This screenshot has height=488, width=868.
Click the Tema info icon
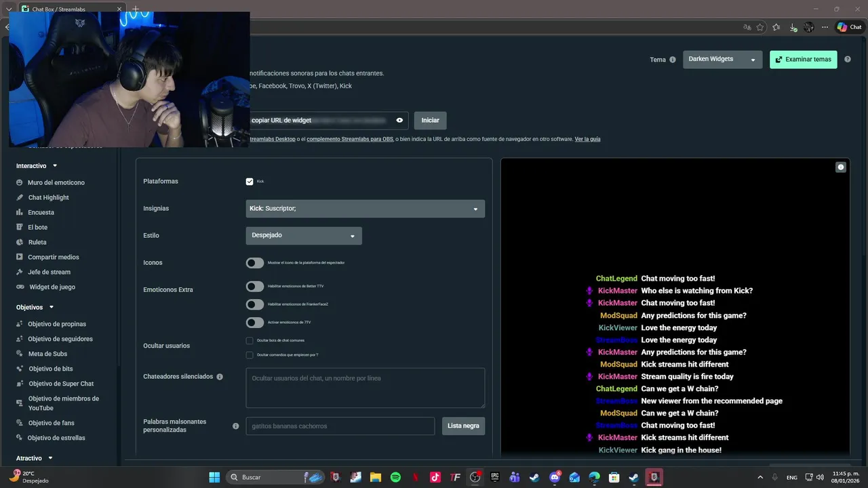pos(673,60)
